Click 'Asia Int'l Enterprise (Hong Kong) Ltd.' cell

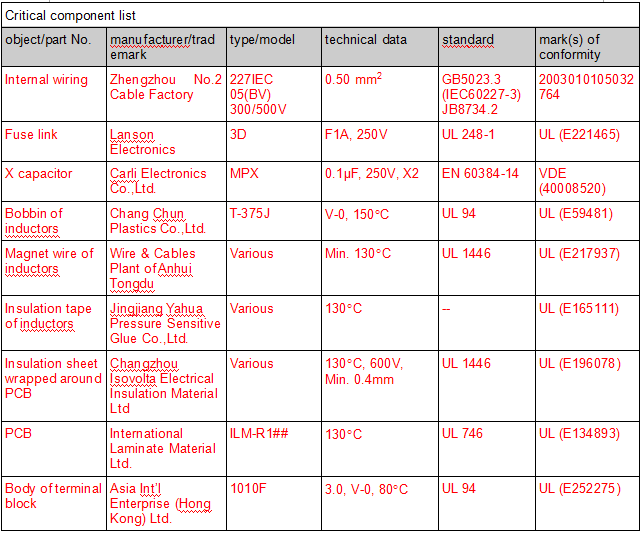coord(166,503)
